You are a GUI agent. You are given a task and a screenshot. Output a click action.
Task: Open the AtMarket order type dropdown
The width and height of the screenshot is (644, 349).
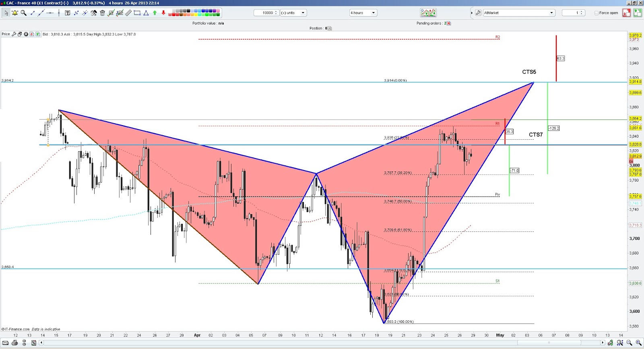(519, 13)
